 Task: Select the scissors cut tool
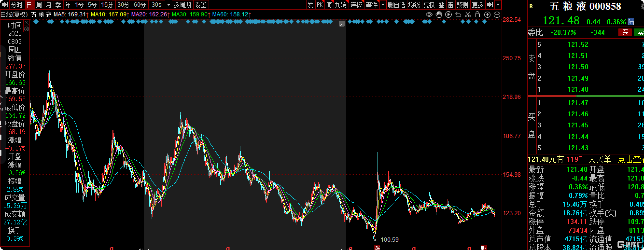pyautogui.click(x=468, y=15)
